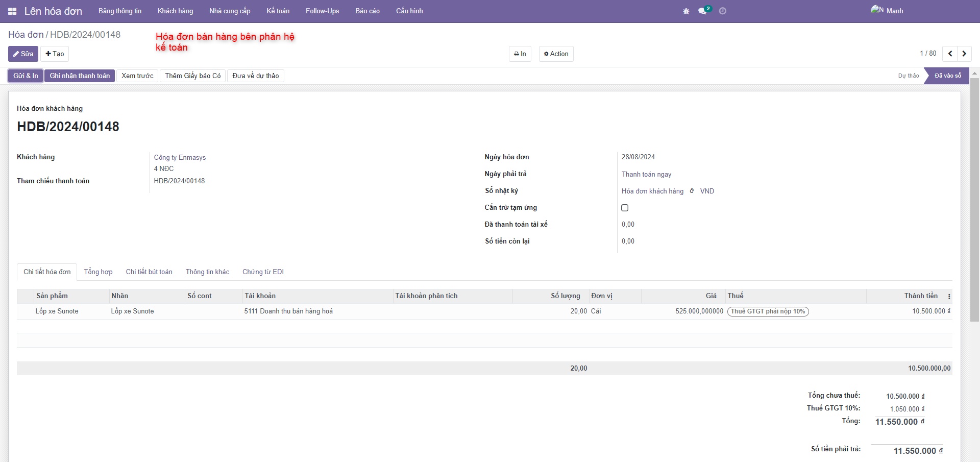Image resolution: width=980 pixels, height=462 pixels.
Task: Select the Dự thảo status stage
Action: click(x=908, y=76)
